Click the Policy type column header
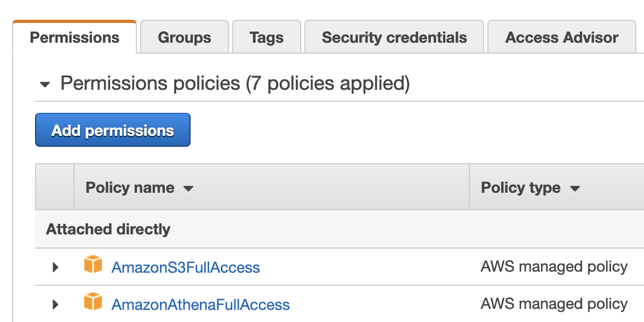 click(521, 188)
